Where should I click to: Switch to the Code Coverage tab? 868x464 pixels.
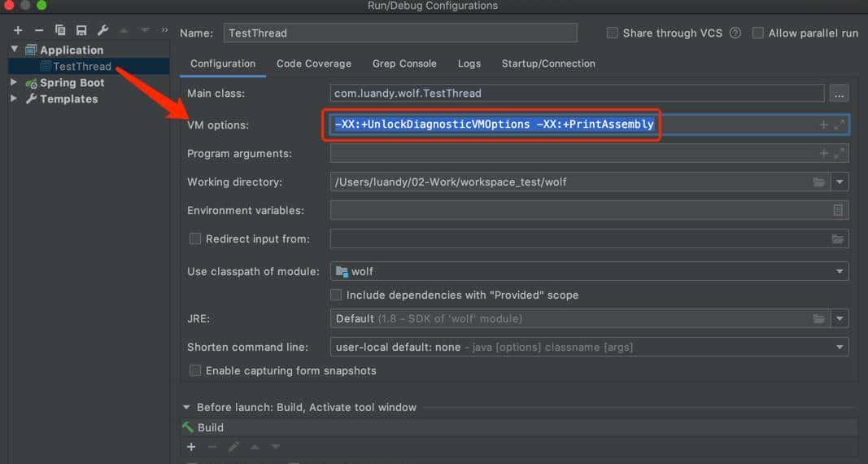[313, 63]
